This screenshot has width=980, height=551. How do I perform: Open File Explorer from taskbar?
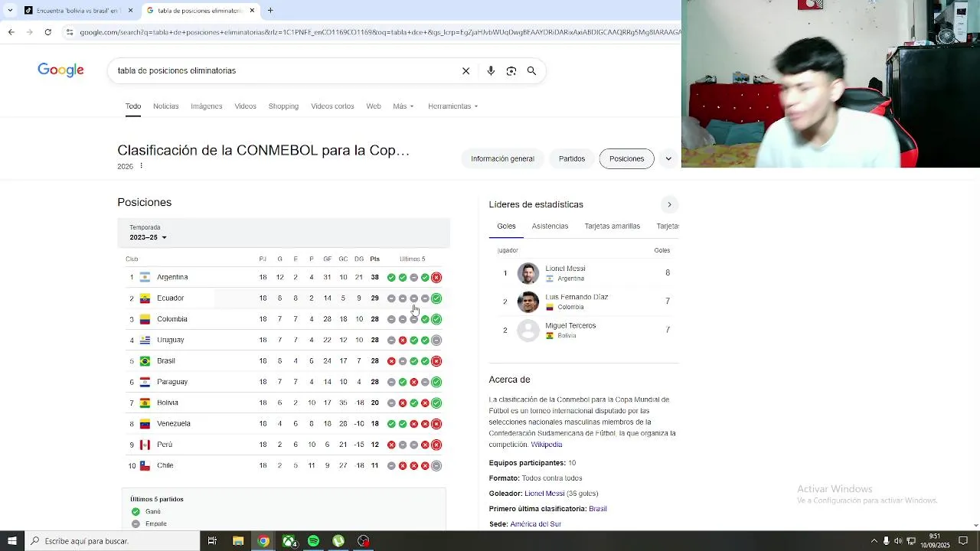[238, 541]
